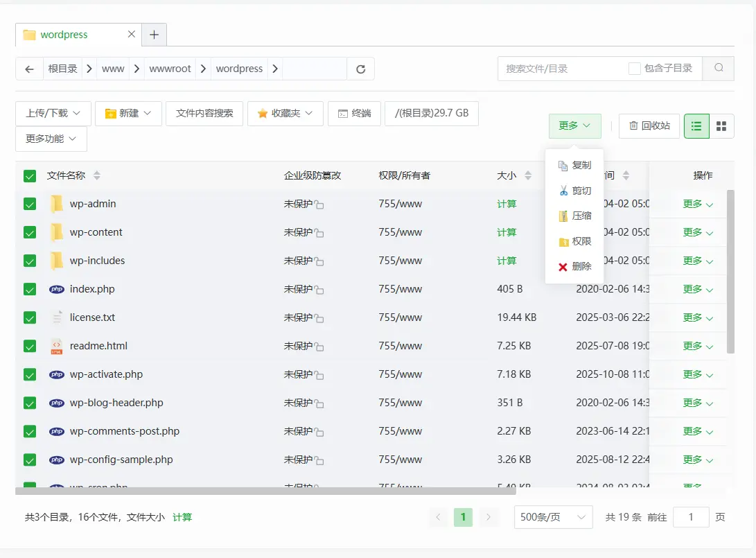Open the recycle bin

pyautogui.click(x=649, y=126)
